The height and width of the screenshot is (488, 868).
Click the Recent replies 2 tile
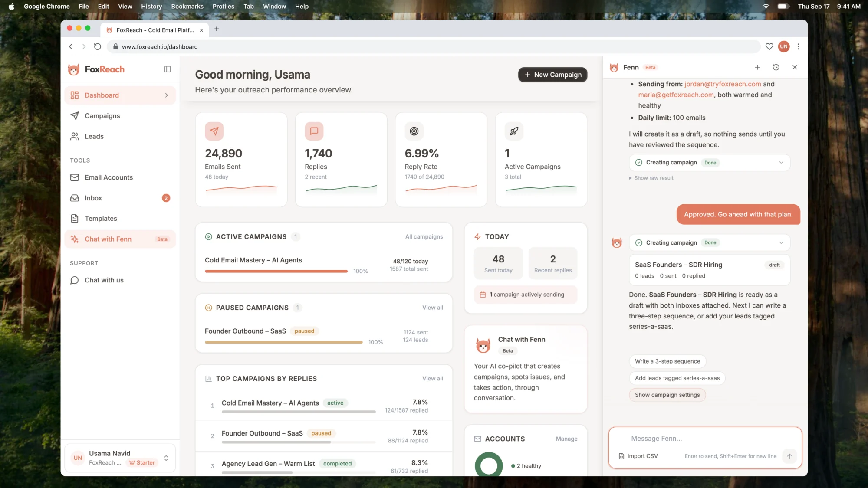coord(553,264)
